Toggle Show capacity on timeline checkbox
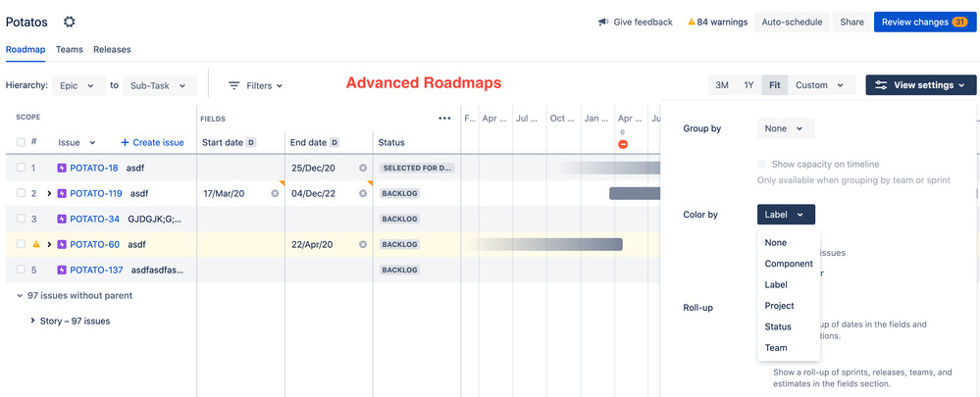Screen dimensions: 980x397 (761, 164)
